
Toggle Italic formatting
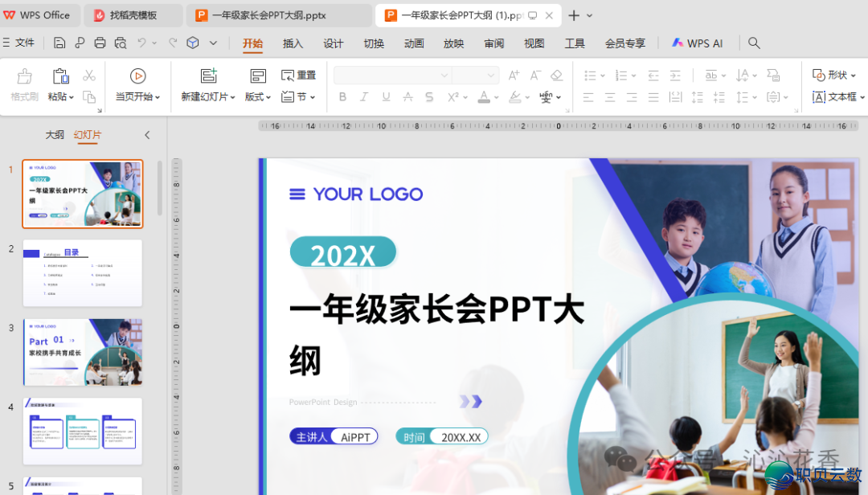coord(364,97)
